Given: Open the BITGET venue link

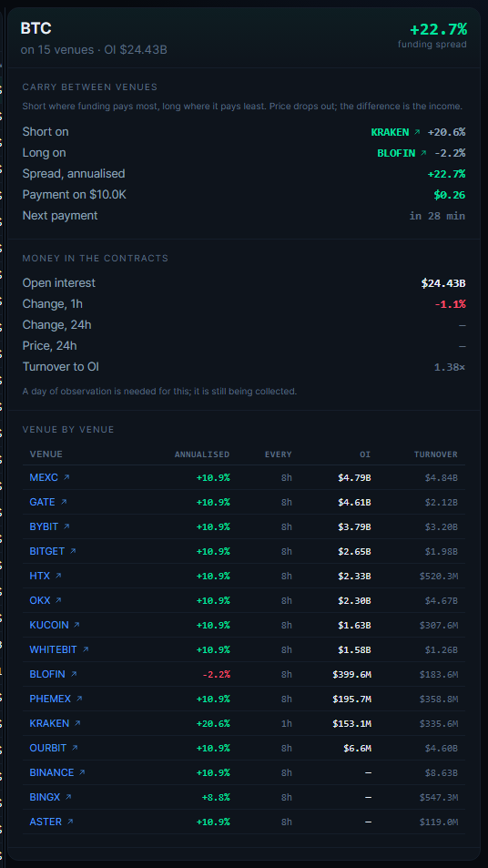Looking at the screenshot, I should [53, 551].
